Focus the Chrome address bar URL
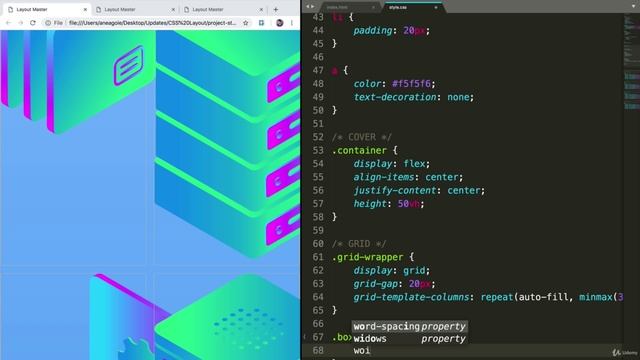 (153, 23)
